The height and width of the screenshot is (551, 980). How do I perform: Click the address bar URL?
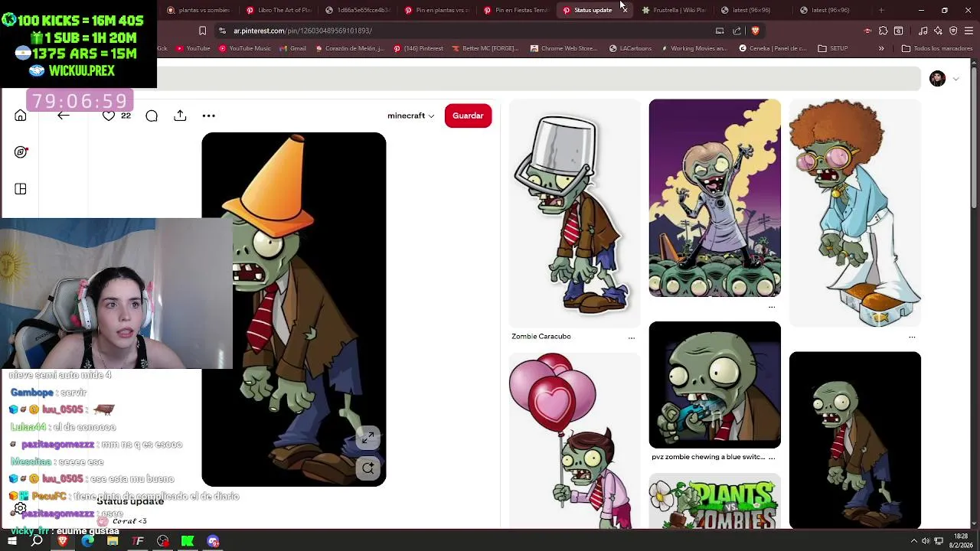point(302,31)
